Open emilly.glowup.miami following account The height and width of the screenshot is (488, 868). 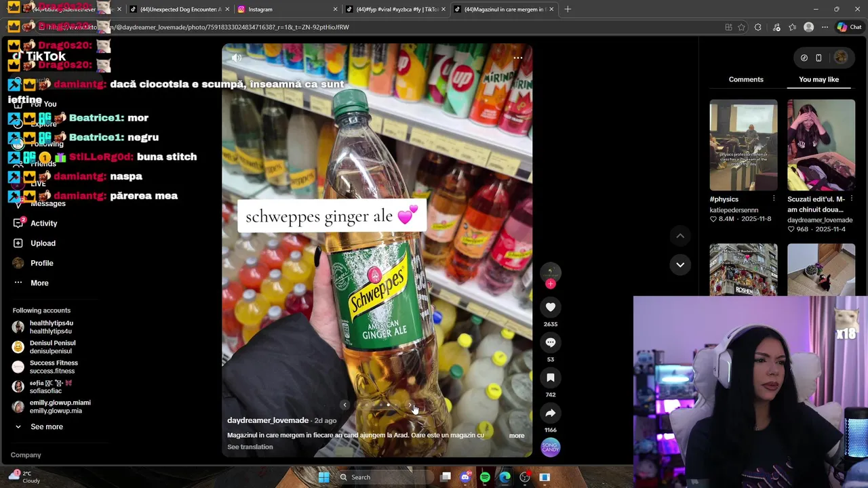60,407
